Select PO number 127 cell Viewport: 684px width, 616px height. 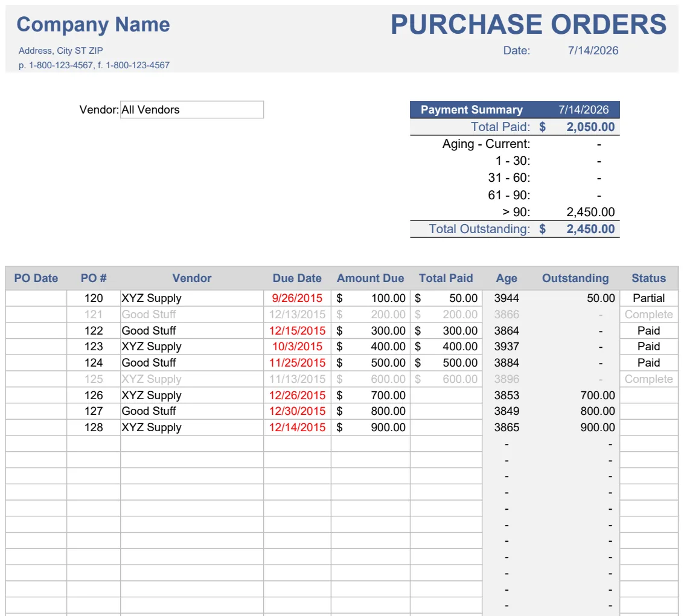tap(94, 411)
